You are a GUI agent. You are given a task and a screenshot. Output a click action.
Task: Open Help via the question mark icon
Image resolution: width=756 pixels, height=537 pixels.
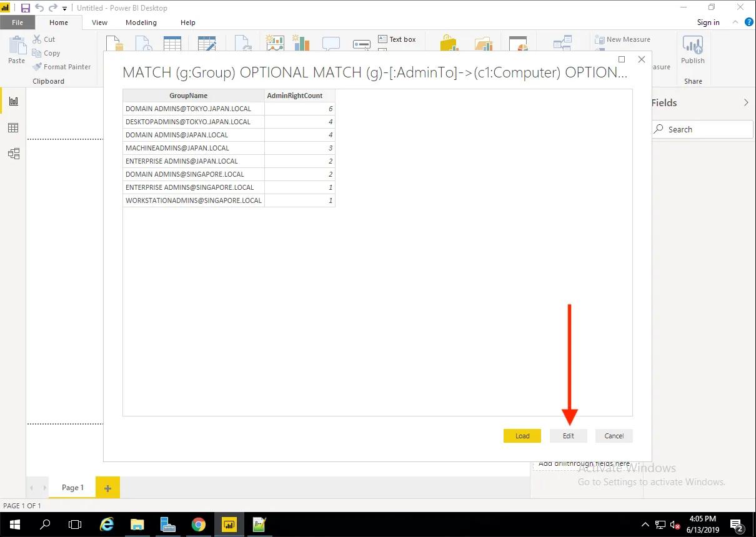pos(749,22)
